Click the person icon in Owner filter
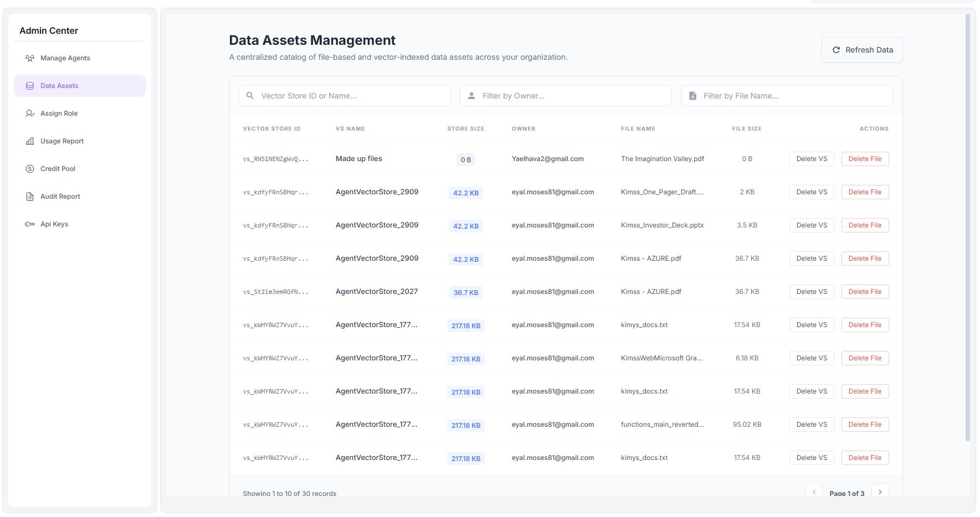 [471, 95]
